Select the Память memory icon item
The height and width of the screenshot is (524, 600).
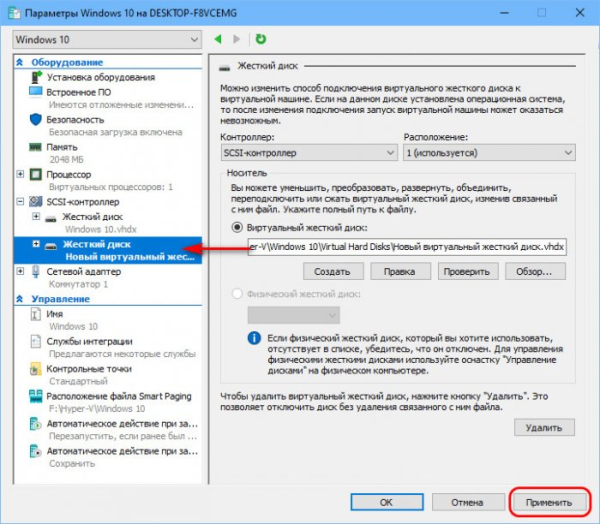tap(35, 146)
